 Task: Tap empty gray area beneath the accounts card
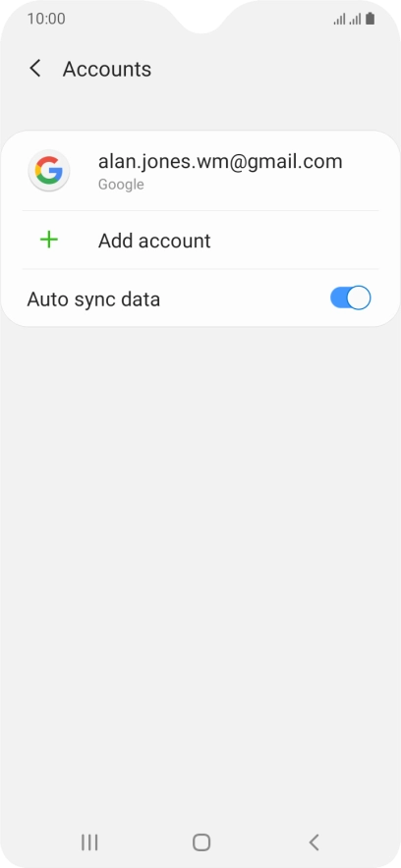coord(200,554)
